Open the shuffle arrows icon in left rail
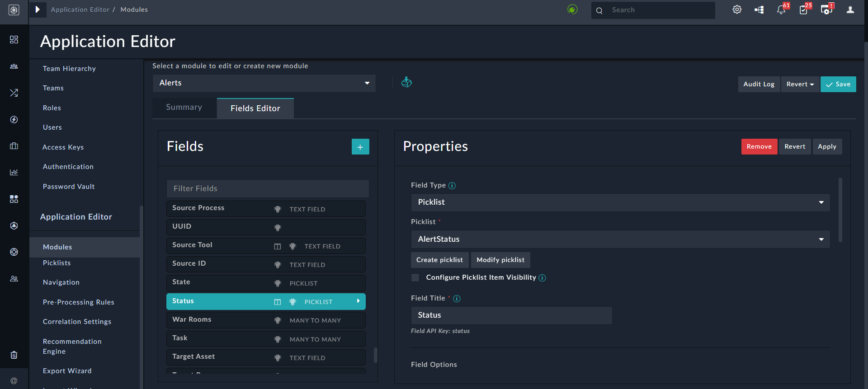 tap(14, 93)
